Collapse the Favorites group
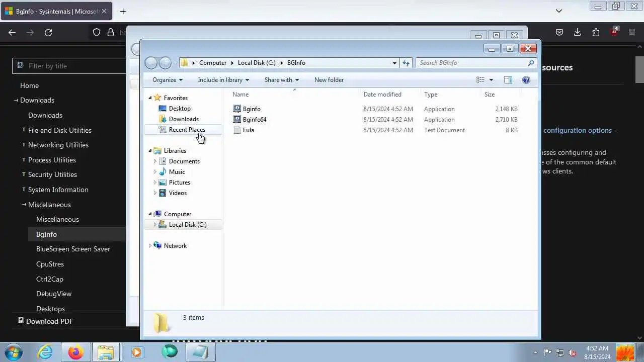The width and height of the screenshot is (644, 362). pyautogui.click(x=150, y=98)
